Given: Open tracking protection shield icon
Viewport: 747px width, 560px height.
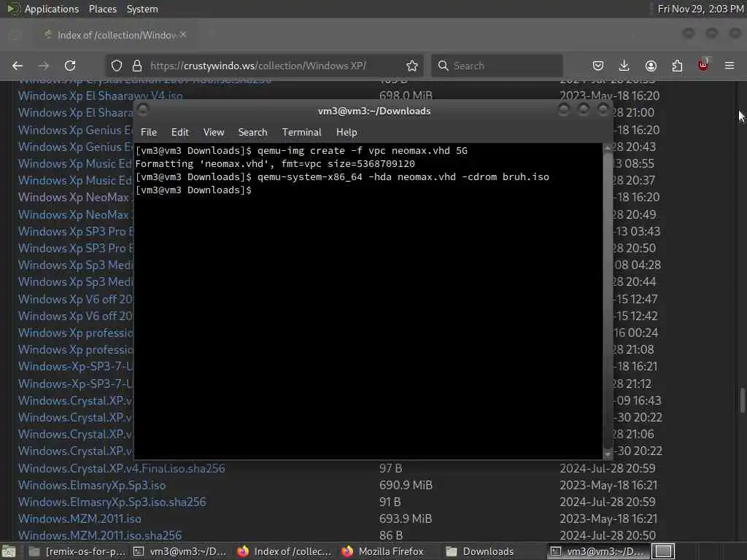Looking at the screenshot, I should 117,66.
